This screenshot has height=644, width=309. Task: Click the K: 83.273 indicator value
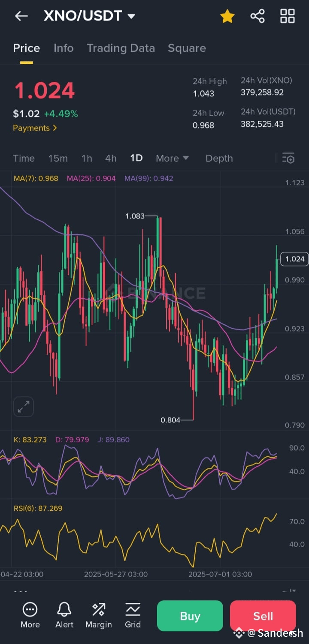30,440
